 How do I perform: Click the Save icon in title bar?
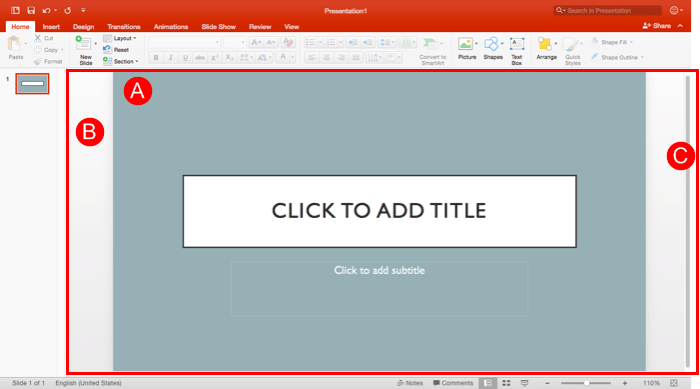point(31,10)
